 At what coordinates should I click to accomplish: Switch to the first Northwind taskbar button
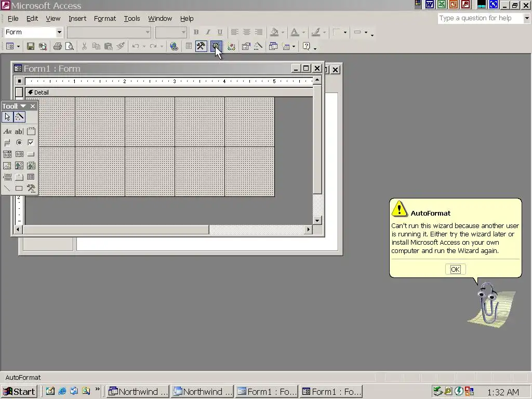(x=138, y=392)
